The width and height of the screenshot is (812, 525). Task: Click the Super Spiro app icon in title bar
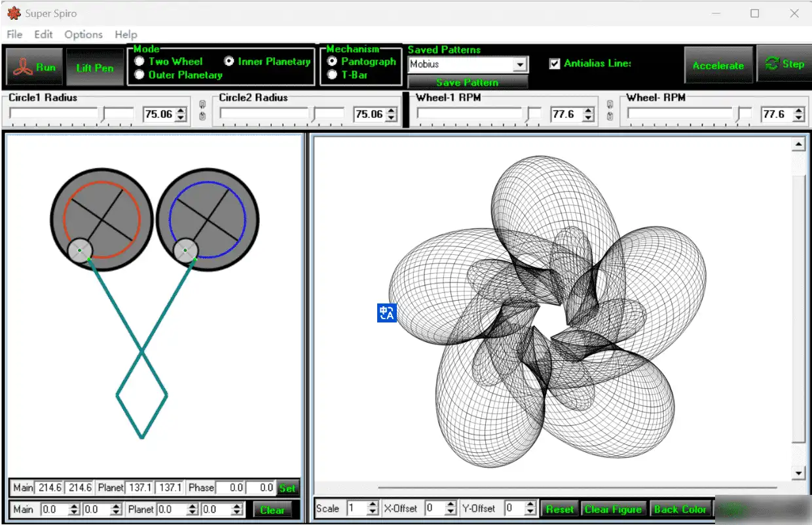(13, 13)
